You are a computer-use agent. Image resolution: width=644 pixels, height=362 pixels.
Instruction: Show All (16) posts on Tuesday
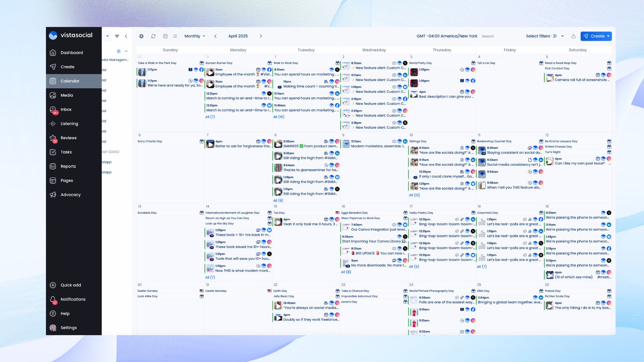(x=279, y=117)
